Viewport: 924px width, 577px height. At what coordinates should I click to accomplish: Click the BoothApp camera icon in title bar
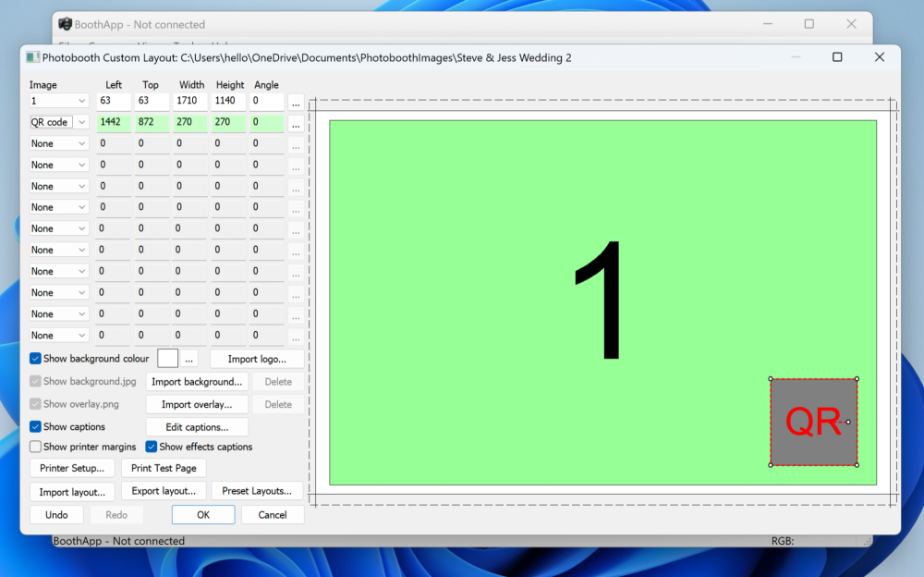click(65, 24)
